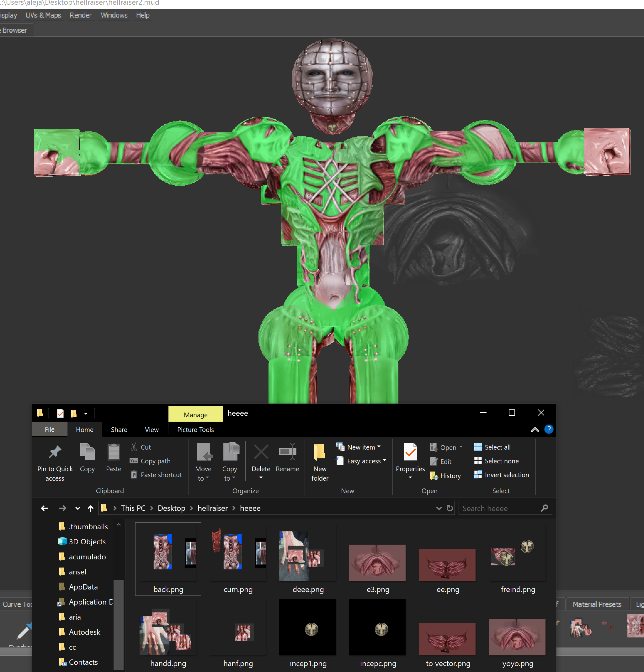Click hellraiser in the address breadcrumb
This screenshot has width=644, height=672.
pyautogui.click(x=212, y=508)
